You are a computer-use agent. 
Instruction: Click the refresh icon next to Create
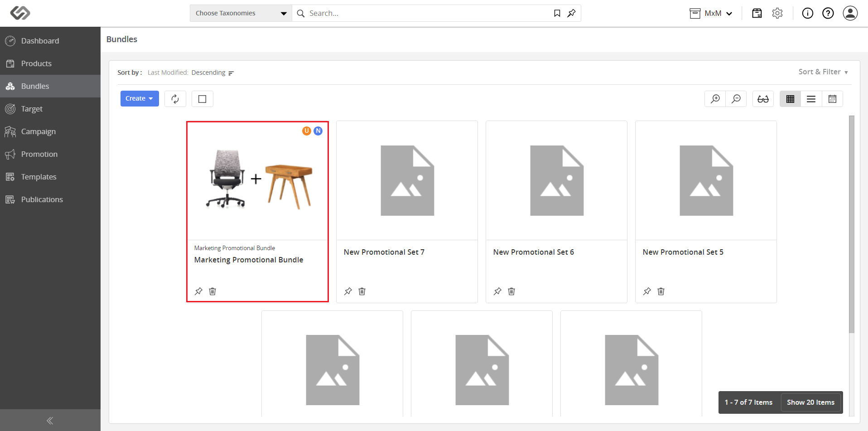175,99
